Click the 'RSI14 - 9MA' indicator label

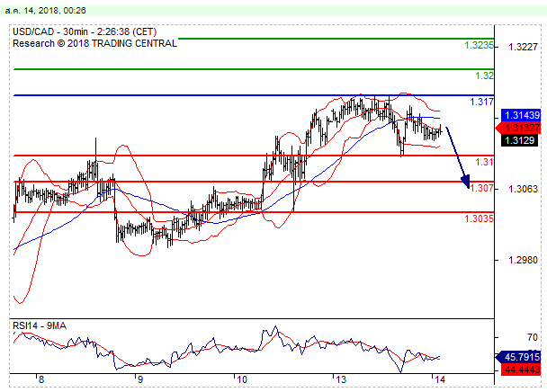(x=40, y=325)
